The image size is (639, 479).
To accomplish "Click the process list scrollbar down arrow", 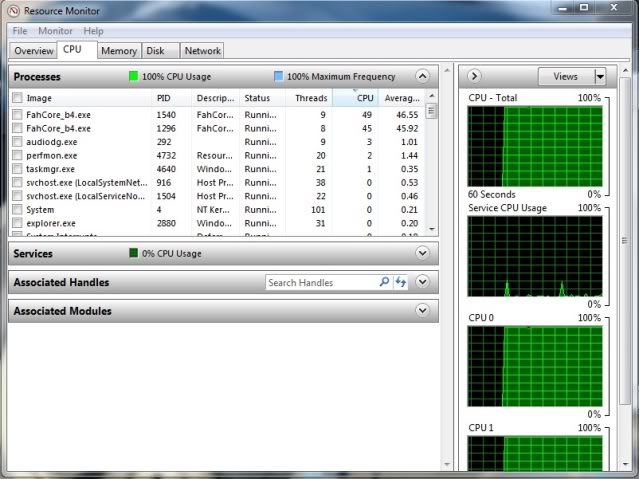I will [432, 230].
